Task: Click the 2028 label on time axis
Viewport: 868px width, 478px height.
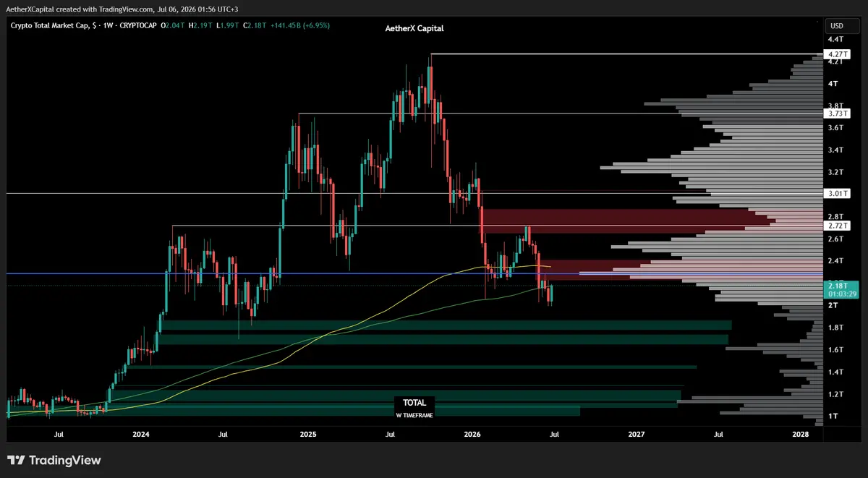Action: pyautogui.click(x=801, y=435)
